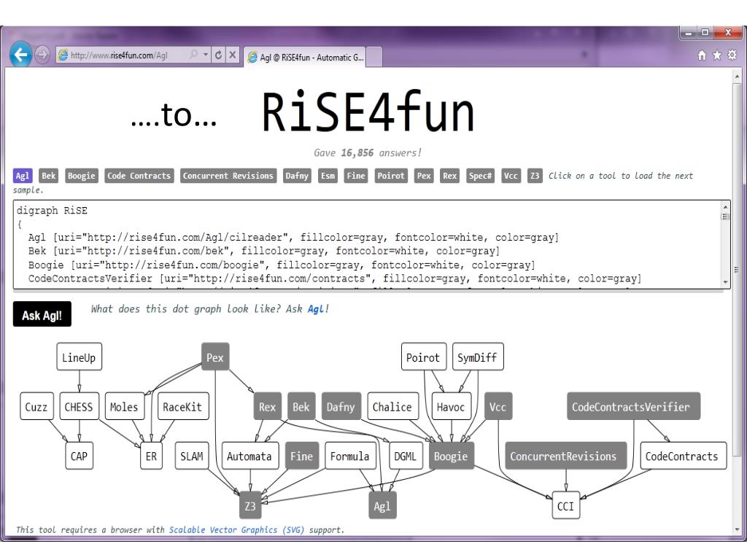Open Scalable Vector Graphics (SVG) link

[237, 529]
